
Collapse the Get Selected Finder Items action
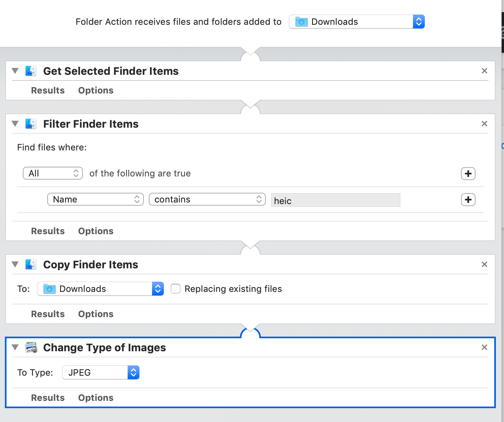pos(15,71)
